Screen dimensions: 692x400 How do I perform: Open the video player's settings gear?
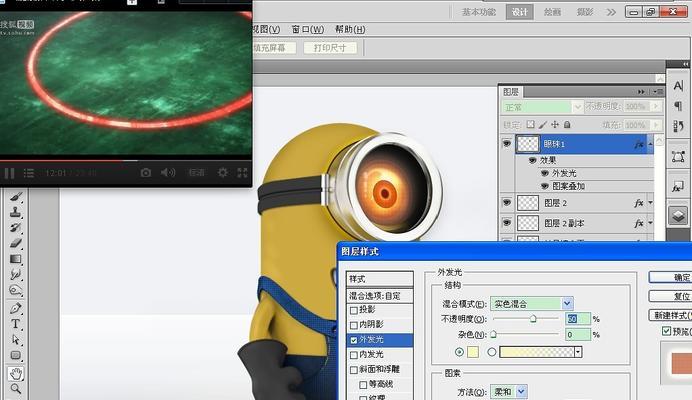coord(222,172)
